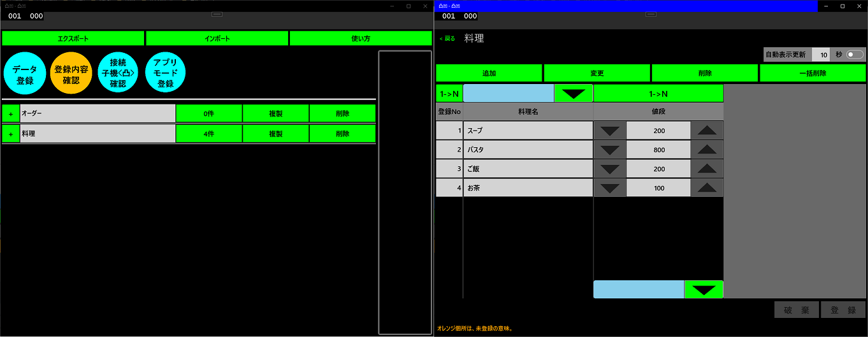Click the 一括削除 button

pyautogui.click(x=813, y=73)
